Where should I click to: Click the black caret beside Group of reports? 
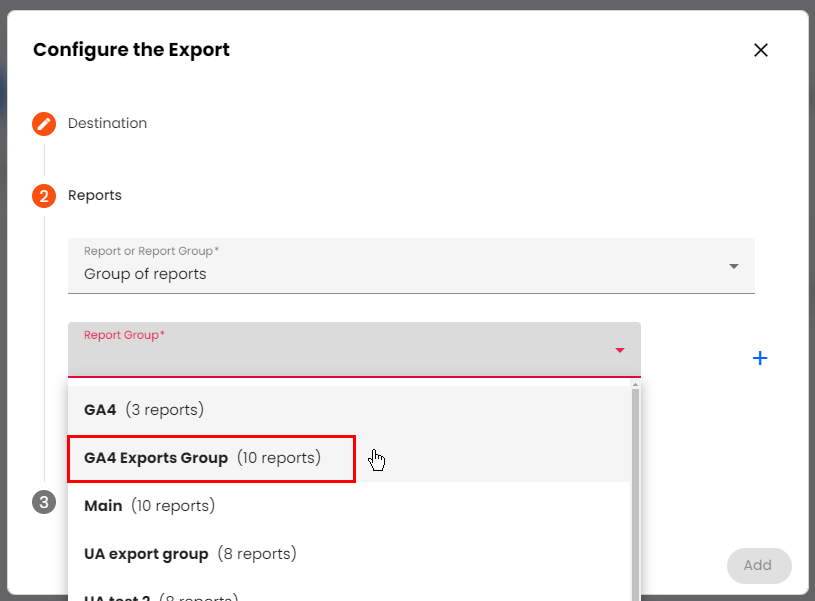[x=734, y=266]
